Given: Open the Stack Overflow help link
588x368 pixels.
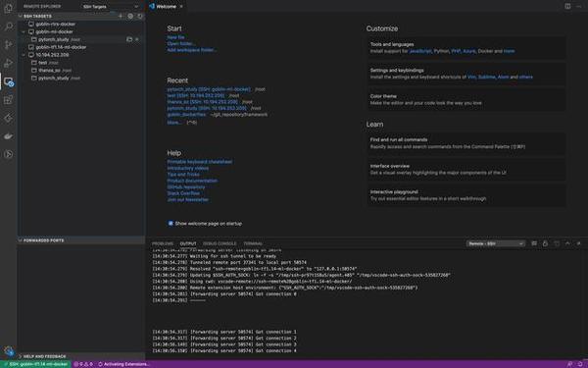Looking at the screenshot, I should [183, 193].
